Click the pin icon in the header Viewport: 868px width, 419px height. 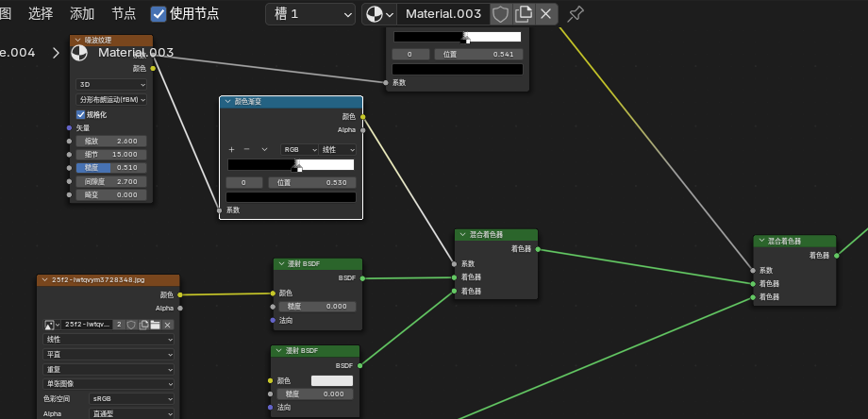(576, 14)
